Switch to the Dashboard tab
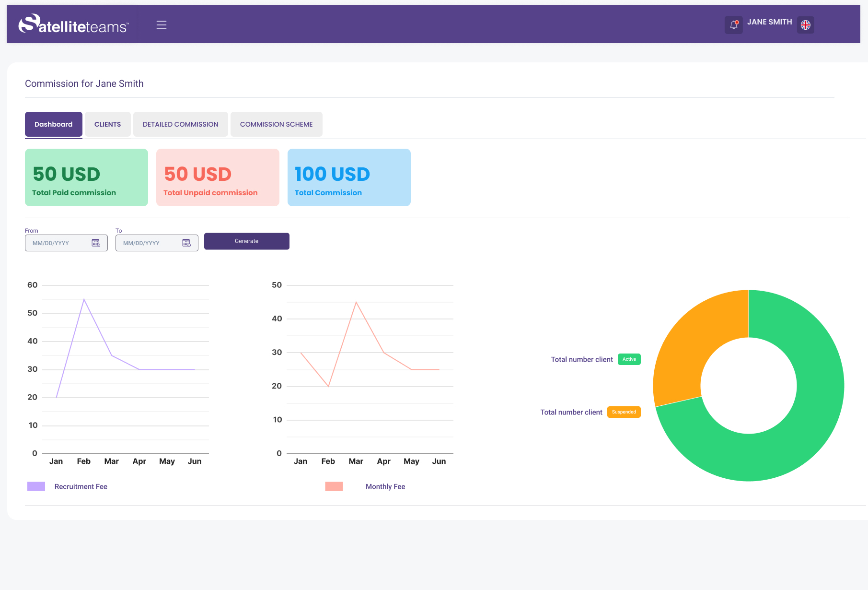868x590 pixels. tap(54, 124)
